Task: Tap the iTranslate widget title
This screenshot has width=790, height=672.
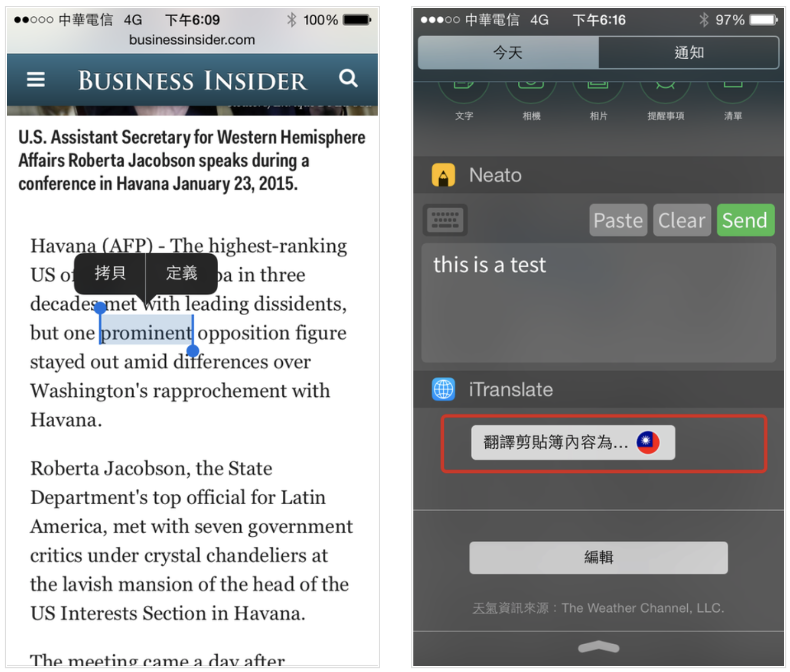Action: click(x=511, y=389)
